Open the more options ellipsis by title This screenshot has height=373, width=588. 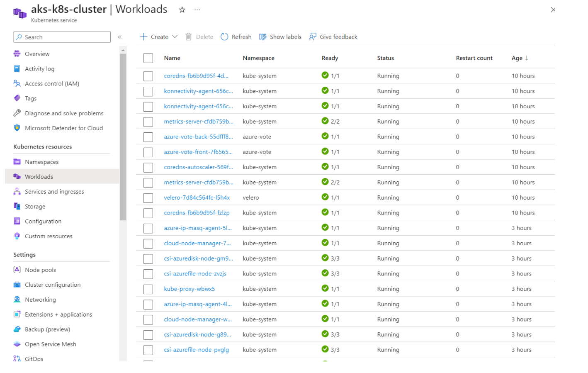(x=197, y=10)
